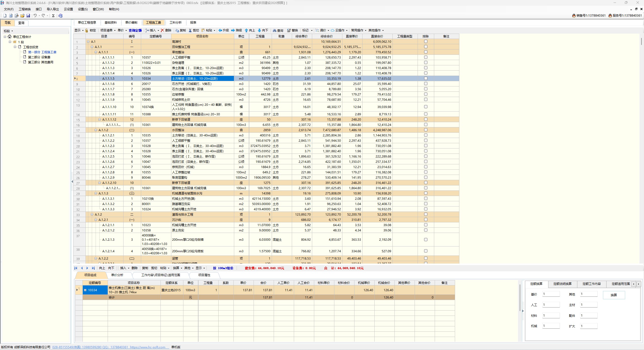644x350 pixels.
Task: Open the 云操作 cloud operations icon
Action: (333, 30)
